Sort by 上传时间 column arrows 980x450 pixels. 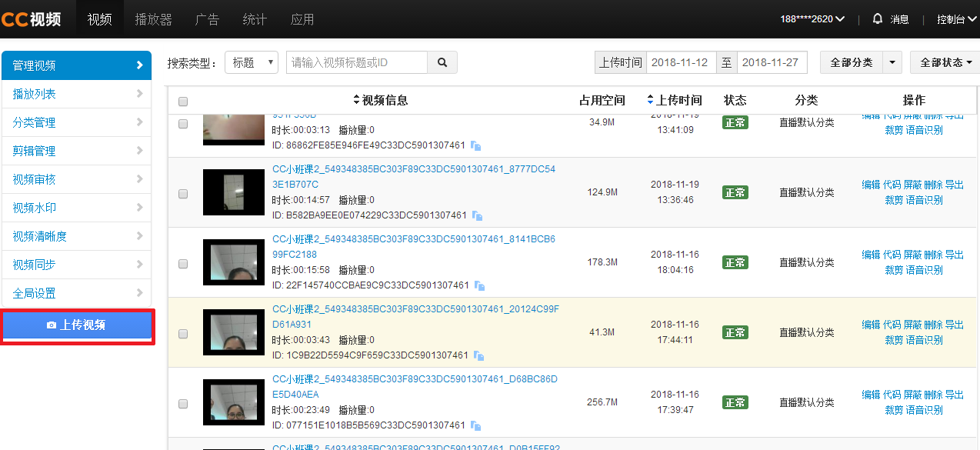point(651,100)
